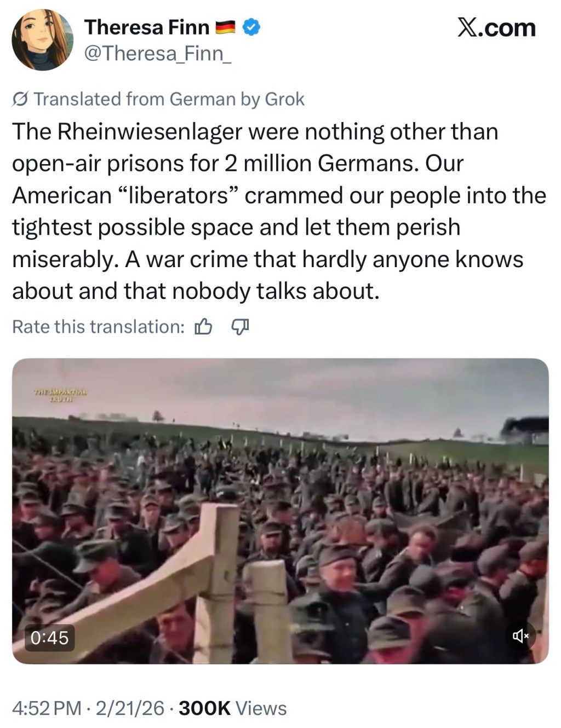Click the 0:45 video duration badge
This screenshot has width=561, height=728.
pos(49,637)
